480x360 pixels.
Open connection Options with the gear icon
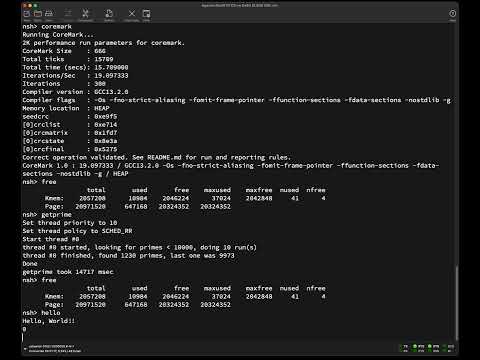tap(109, 14)
